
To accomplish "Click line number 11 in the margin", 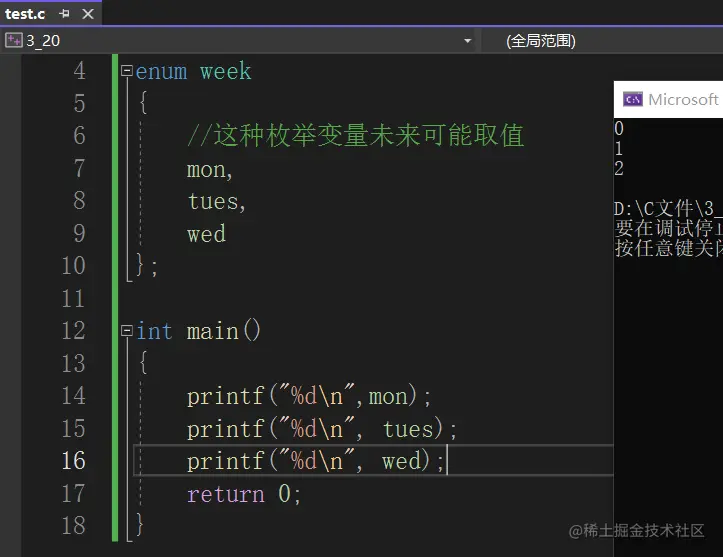I will [x=73, y=298].
